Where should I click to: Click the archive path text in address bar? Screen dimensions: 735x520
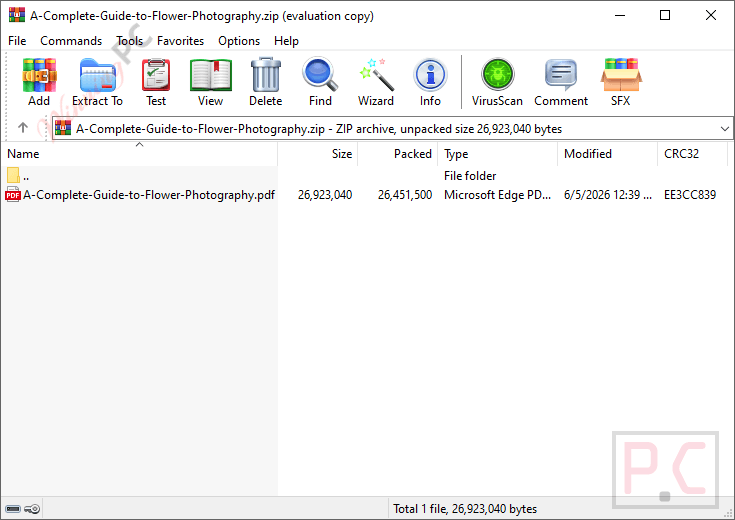coord(319,128)
